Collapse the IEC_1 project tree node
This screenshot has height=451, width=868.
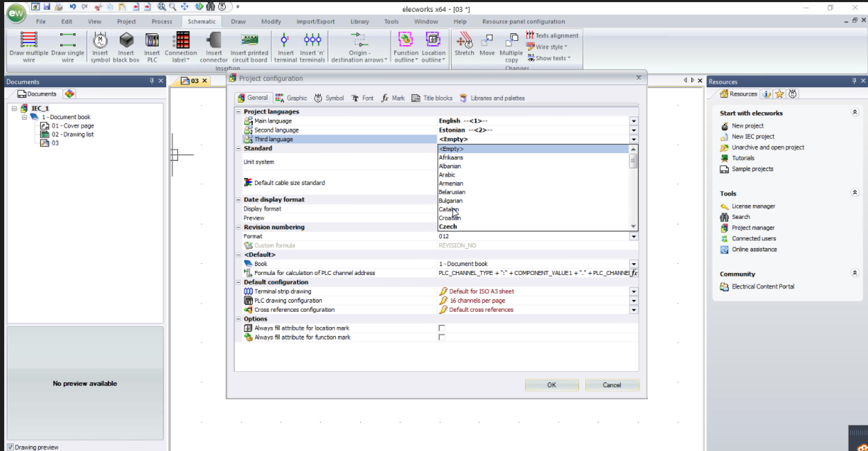[x=15, y=109]
